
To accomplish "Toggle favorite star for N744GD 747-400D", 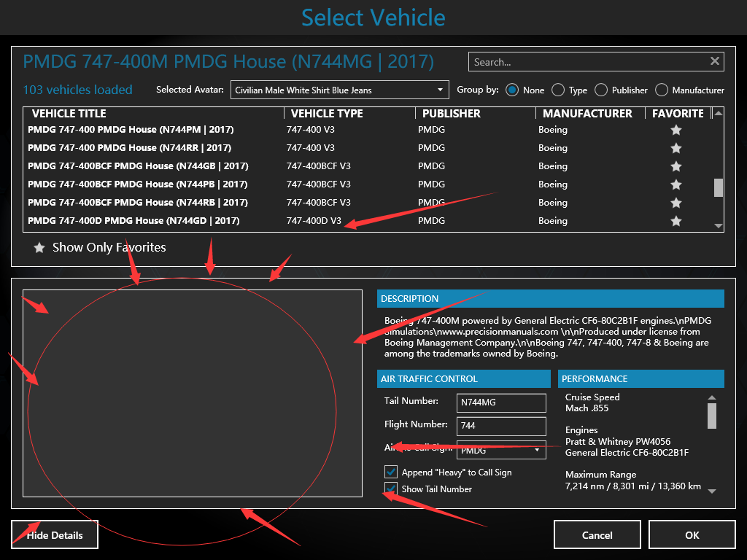I will [x=676, y=221].
